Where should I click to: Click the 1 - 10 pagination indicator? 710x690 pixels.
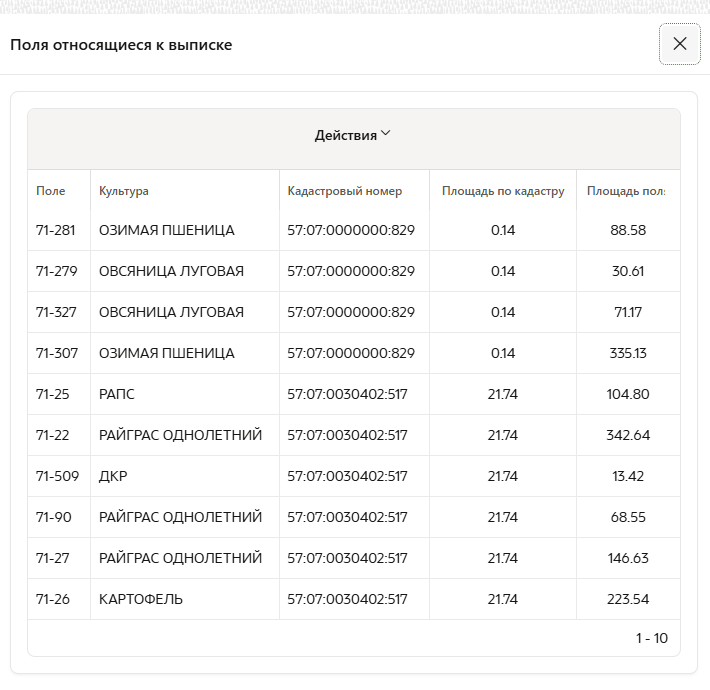click(651, 638)
